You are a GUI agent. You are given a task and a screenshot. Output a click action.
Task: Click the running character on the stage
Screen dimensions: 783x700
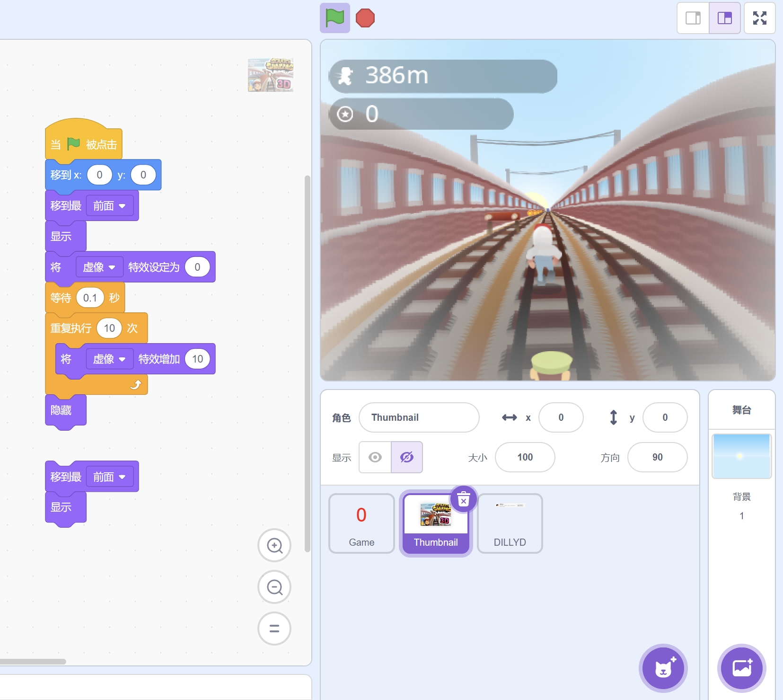[x=543, y=255]
